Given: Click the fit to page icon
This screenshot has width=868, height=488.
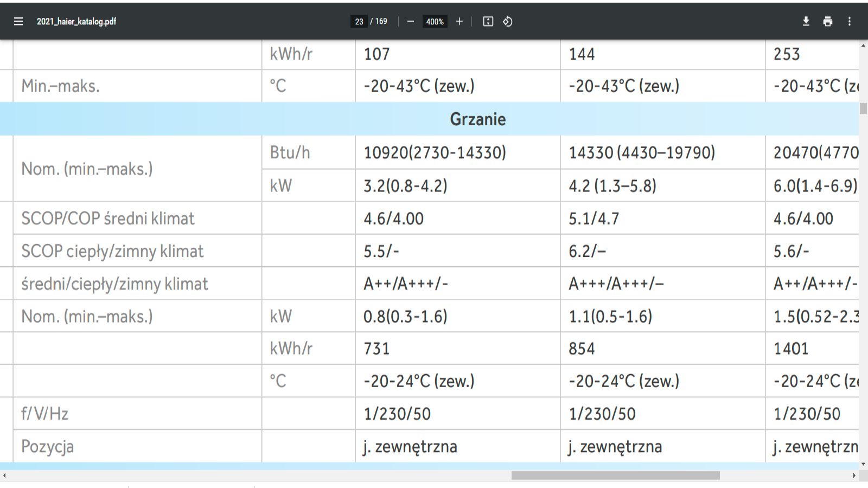Looking at the screenshot, I should [x=488, y=22].
